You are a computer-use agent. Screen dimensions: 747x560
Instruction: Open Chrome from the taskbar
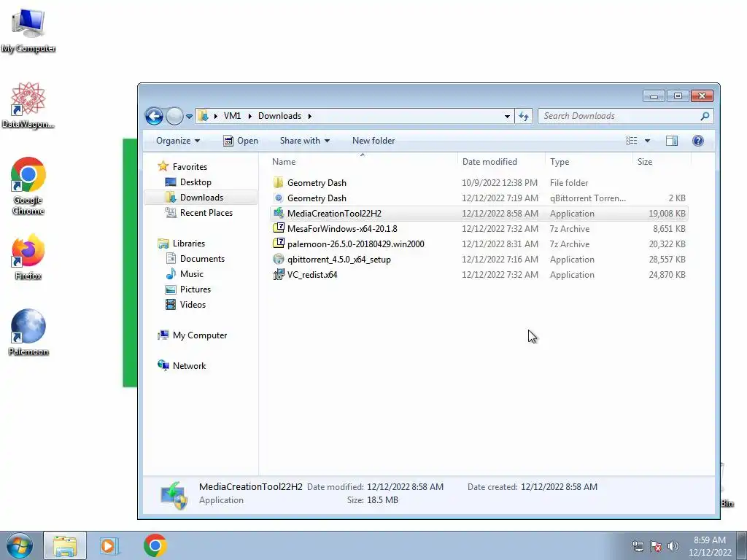click(155, 545)
